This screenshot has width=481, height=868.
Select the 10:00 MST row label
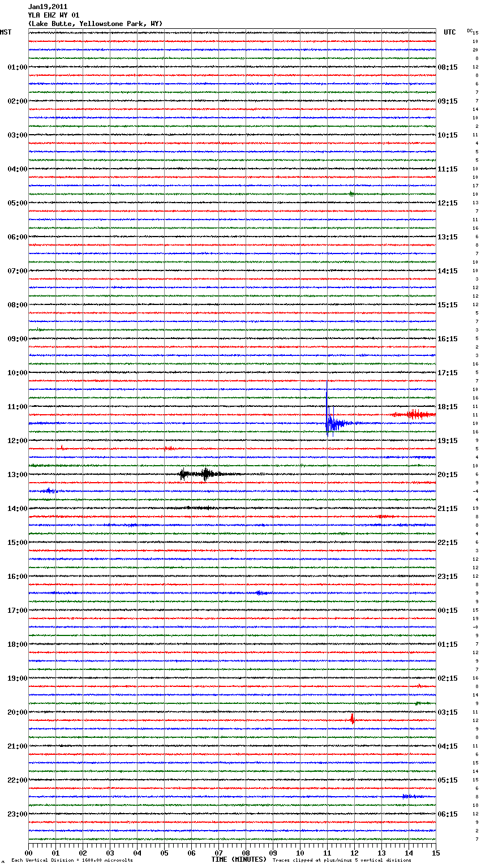18,373
